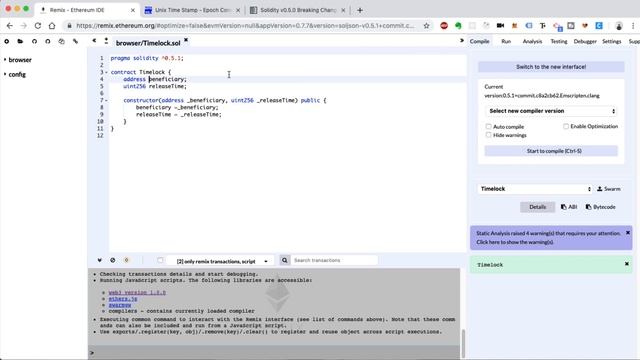Viewport: 640px width, 360px height.
Task: Reload the Remix page
Action: click(38, 26)
